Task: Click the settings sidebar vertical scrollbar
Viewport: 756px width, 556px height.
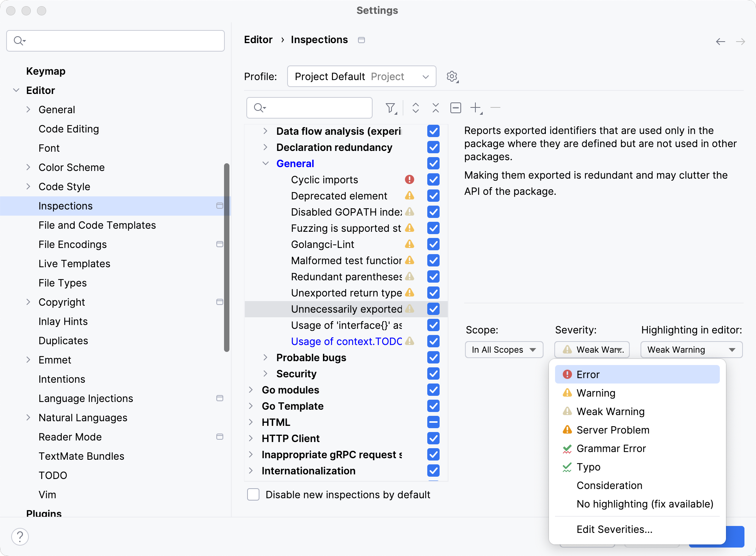Action: pyautogui.click(x=227, y=257)
